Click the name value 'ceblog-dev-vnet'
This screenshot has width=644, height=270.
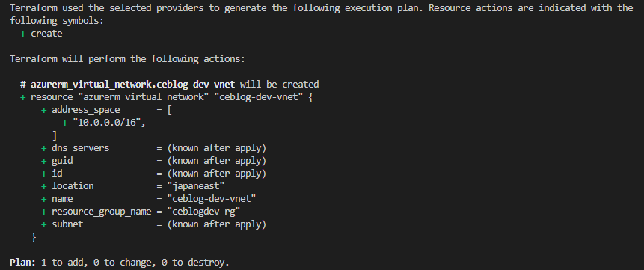[x=212, y=199]
